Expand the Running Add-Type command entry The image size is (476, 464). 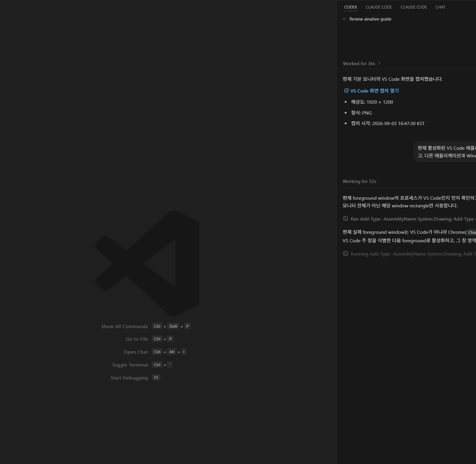point(413,254)
